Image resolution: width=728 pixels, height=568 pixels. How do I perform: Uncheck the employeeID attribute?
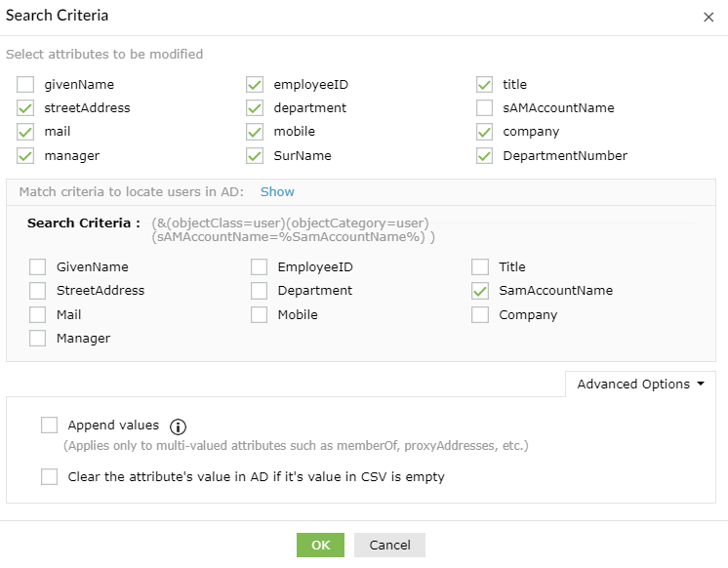click(x=255, y=85)
